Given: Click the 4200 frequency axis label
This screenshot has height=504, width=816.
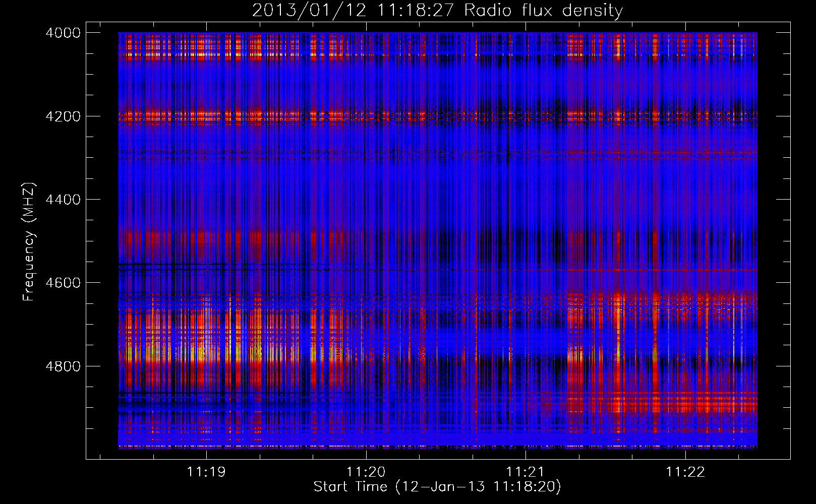Looking at the screenshot, I should [63, 116].
